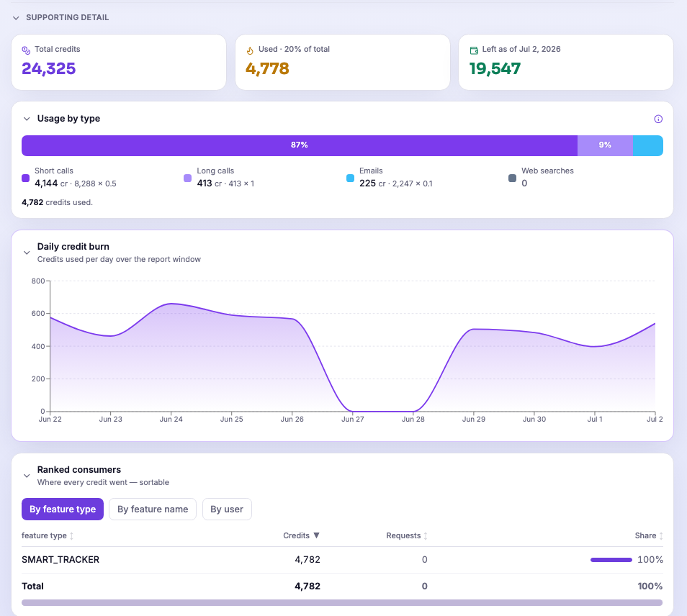Sort table by Requests column
This screenshot has width=687, height=616.
coord(407,535)
